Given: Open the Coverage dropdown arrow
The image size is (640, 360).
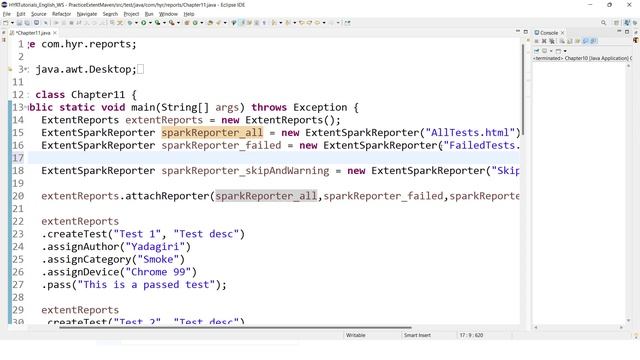Looking at the screenshot, I should pyautogui.click(x=164, y=23).
